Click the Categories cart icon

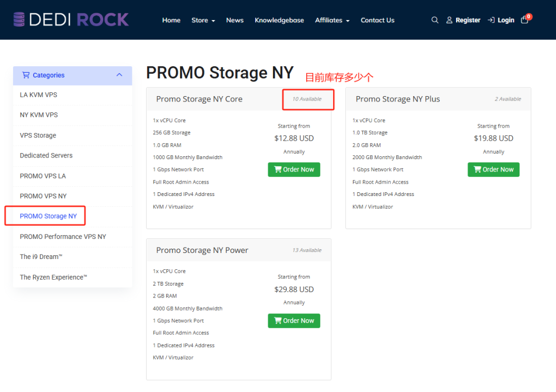26,75
